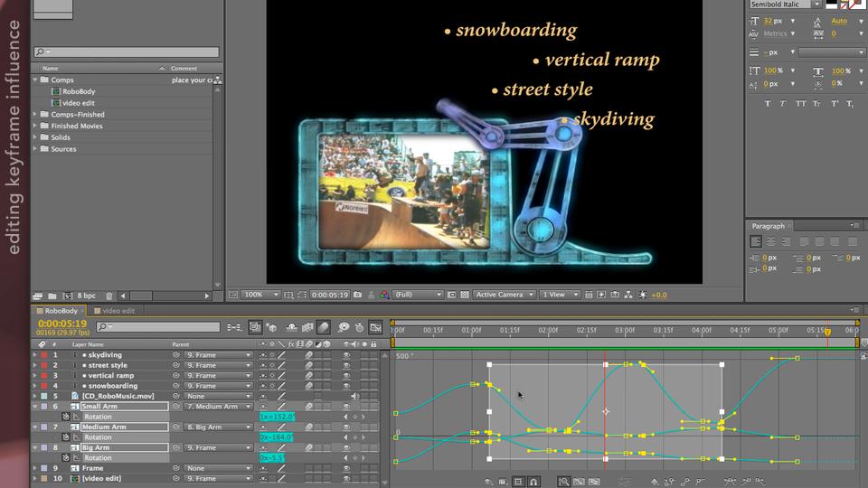868x488 pixels.
Task: Click the grid and guide options icon
Action: point(288,295)
